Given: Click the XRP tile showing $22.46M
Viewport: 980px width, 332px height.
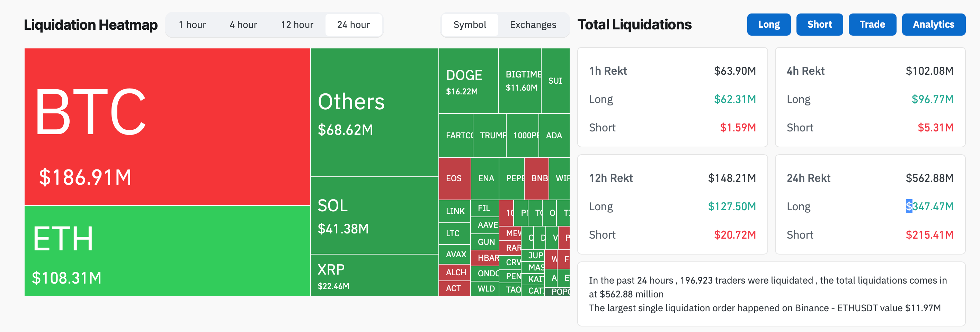Looking at the screenshot, I should coord(373,276).
